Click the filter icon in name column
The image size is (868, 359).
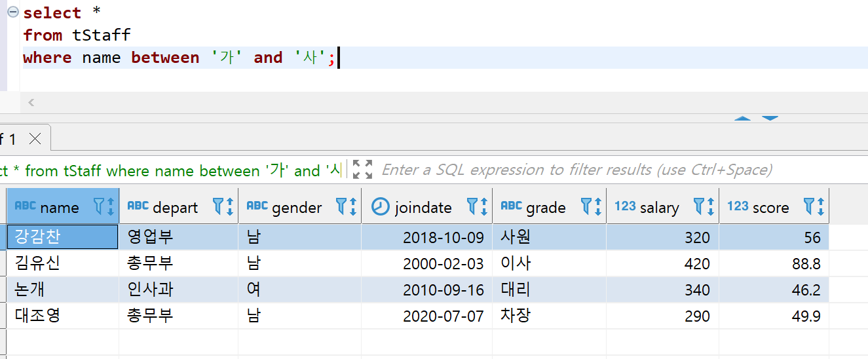100,207
